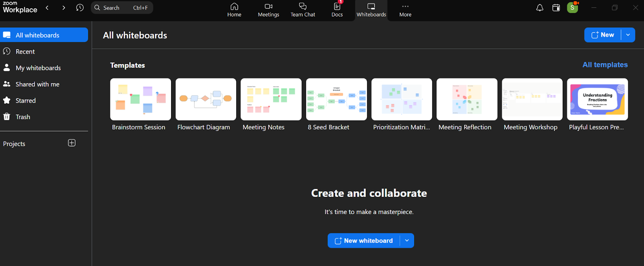
Task: Click the Search field
Action: coord(122,8)
